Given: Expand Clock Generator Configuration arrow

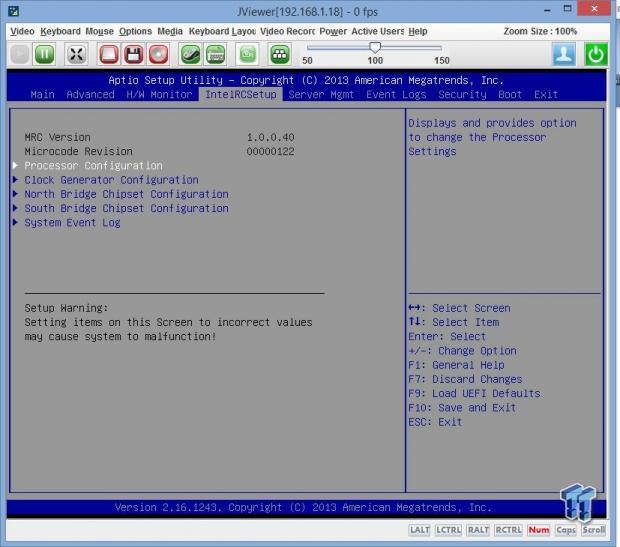Looking at the screenshot, I should point(15,180).
